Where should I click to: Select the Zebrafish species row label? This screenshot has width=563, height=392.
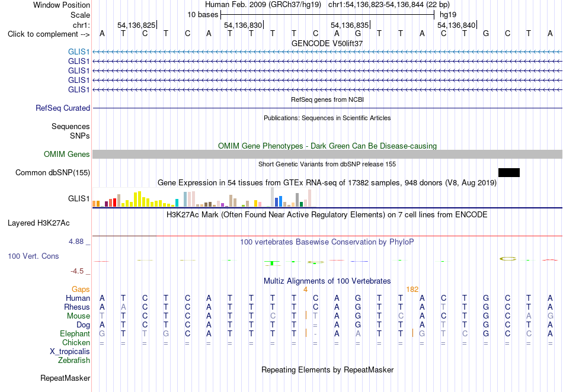[74, 361]
